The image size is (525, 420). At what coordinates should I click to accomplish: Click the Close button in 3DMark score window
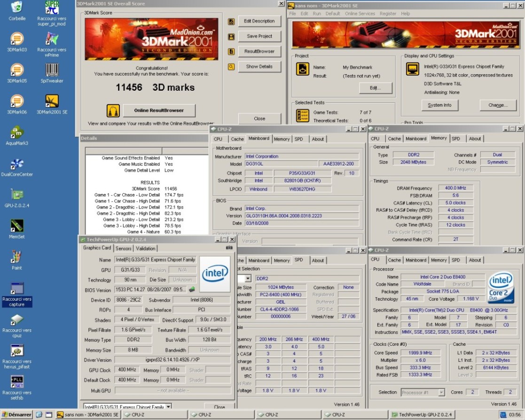coord(259,118)
